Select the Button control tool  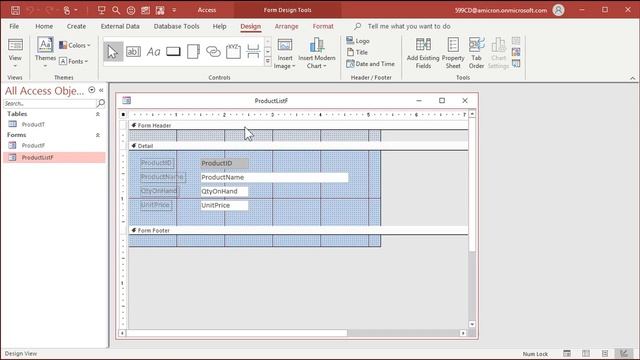coord(173,51)
